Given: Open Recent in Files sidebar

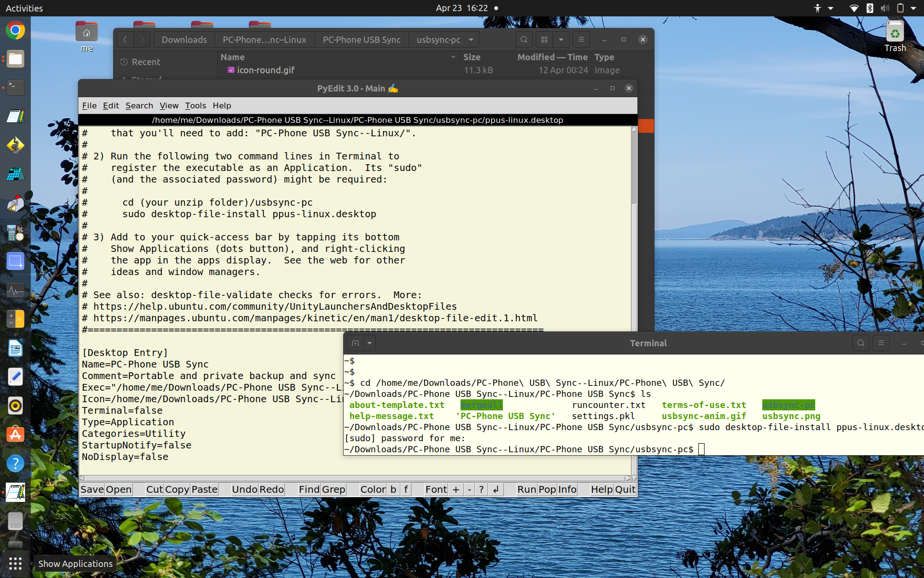Looking at the screenshot, I should coord(146,62).
